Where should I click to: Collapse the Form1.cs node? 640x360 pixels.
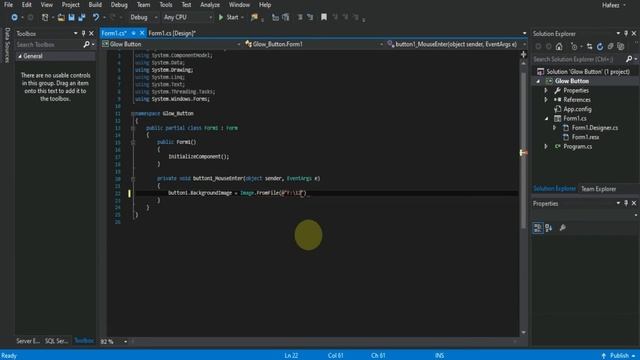pos(547,118)
